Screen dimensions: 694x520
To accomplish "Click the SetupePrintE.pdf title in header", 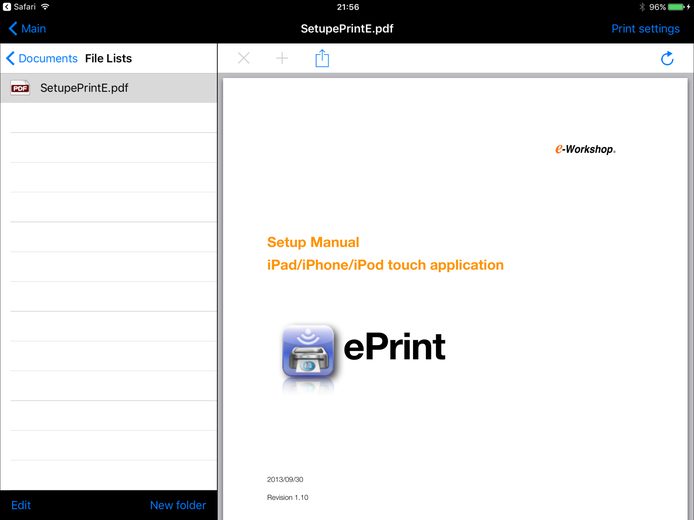I will [347, 29].
